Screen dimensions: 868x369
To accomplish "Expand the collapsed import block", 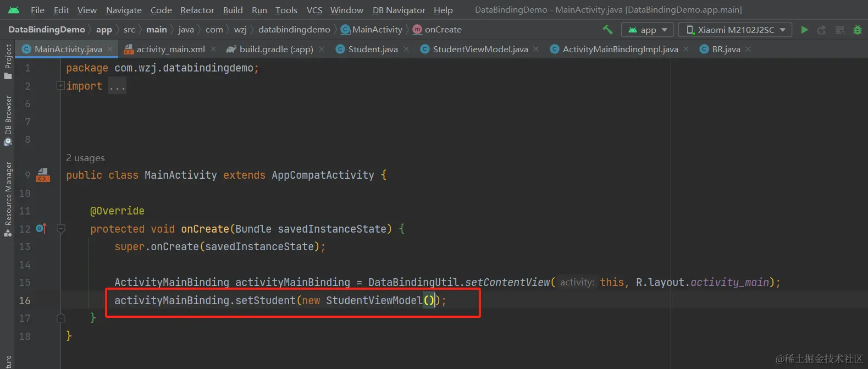I will click(x=60, y=86).
